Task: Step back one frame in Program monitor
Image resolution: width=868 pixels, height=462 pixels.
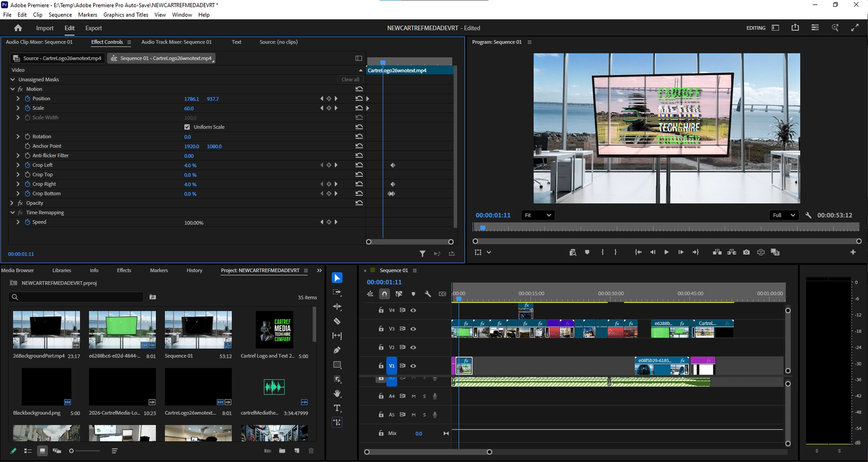Action: point(652,252)
